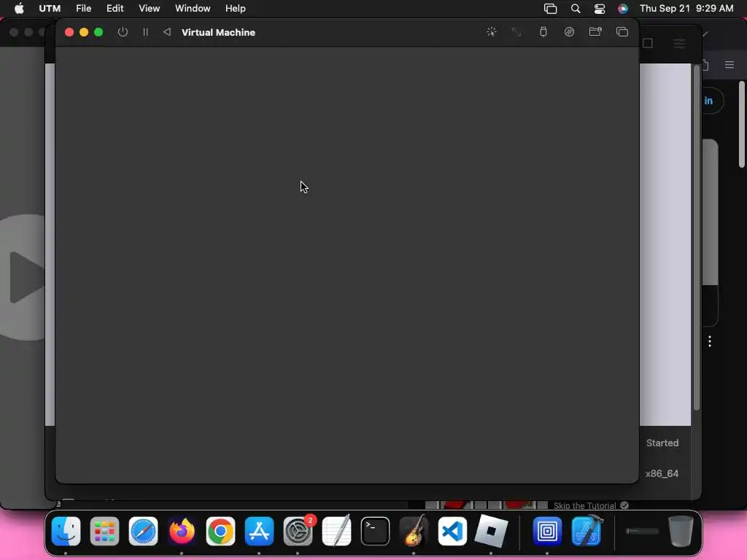Click the 'Virtual Machine' window title
747x560 pixels.
point(218,32)
